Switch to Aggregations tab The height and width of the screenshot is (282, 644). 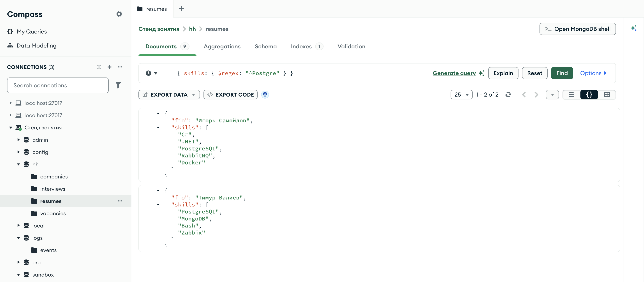222,46
